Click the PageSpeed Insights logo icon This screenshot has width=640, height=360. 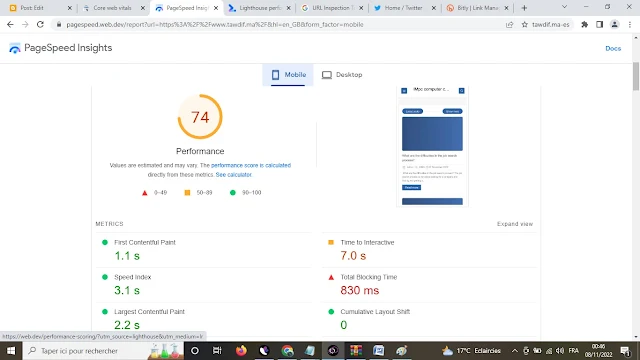15,48
